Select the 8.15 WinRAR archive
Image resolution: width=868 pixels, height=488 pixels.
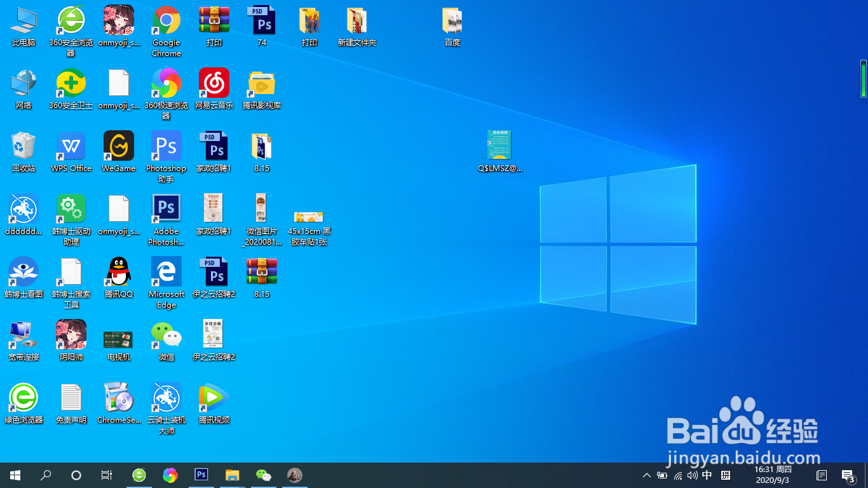(262, 278)
